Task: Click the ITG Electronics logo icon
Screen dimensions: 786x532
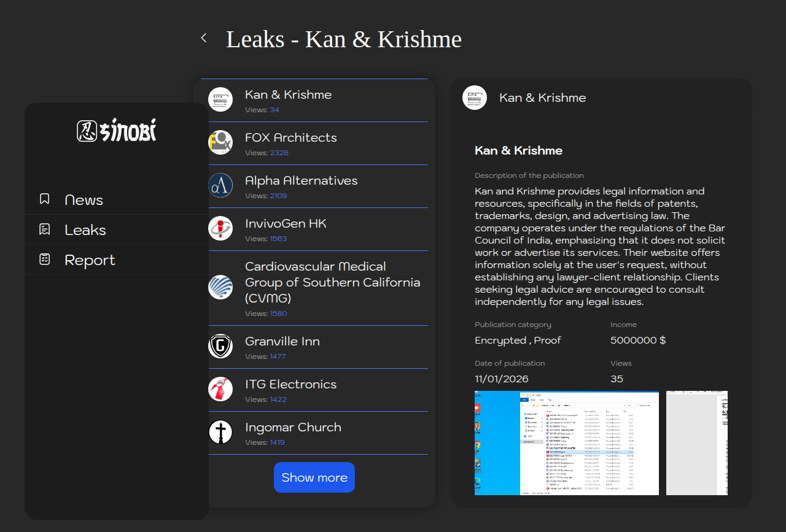Action: (220, 389)
